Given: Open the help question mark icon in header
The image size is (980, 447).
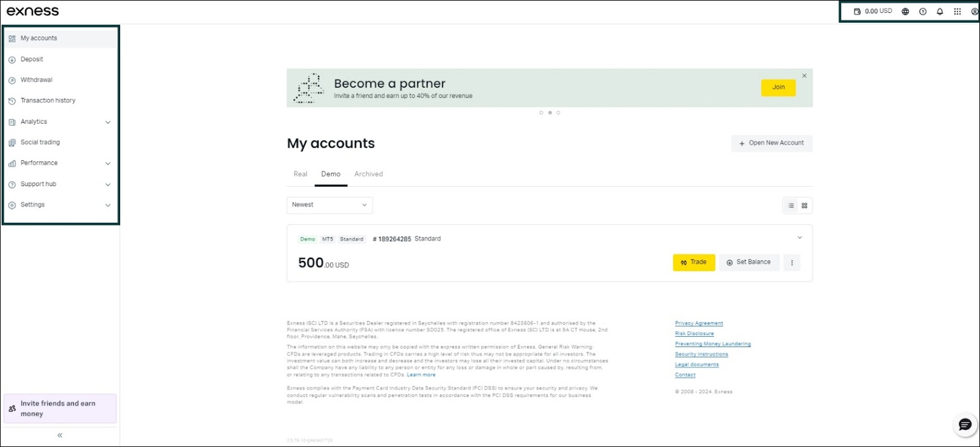Looking at the screenshot, I should point(922,12).
